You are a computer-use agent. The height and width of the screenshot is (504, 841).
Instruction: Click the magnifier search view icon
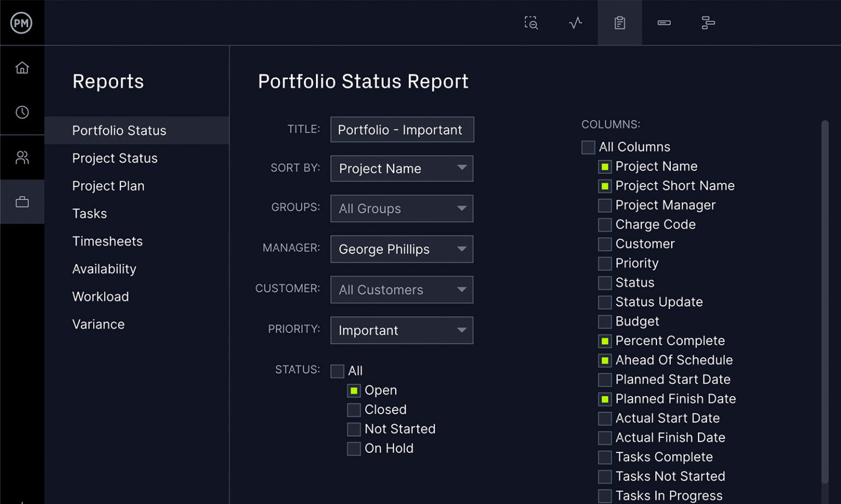pyautogui.click(x=531, y=23)
